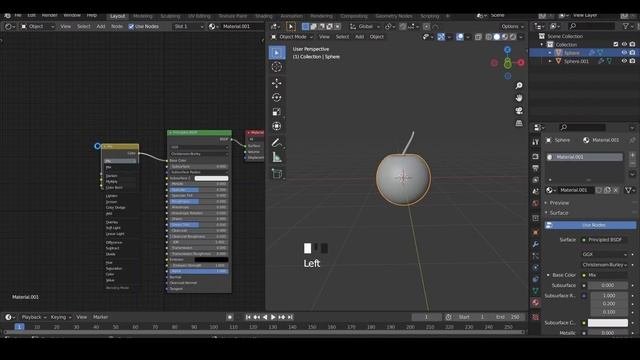Open the Keying popover in timeline
This screenshot has height=360, width=640.
click(x=60, y=317)
